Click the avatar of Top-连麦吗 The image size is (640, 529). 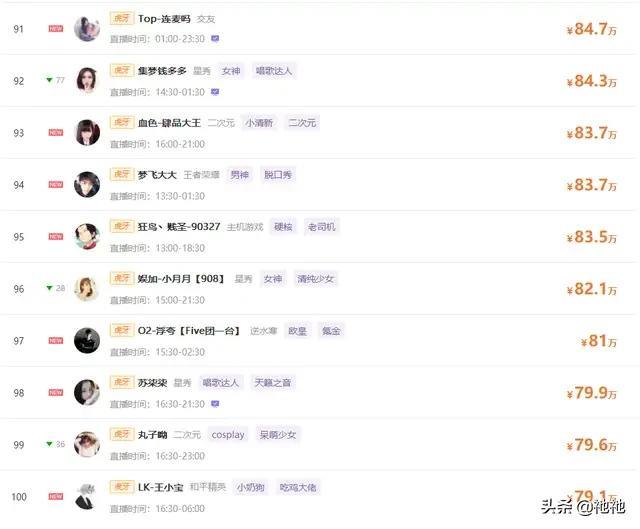87,29
